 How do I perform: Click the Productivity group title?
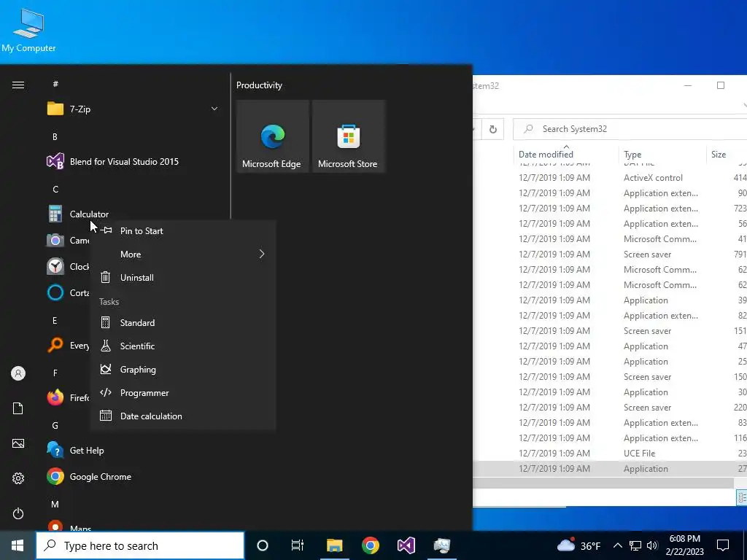pyautogui.click(x=259, y=85)
